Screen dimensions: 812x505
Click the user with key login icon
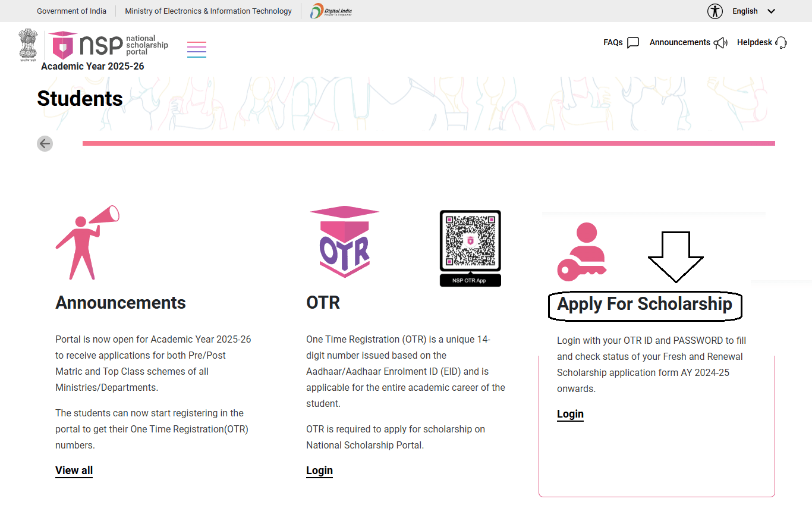point(581,252)
